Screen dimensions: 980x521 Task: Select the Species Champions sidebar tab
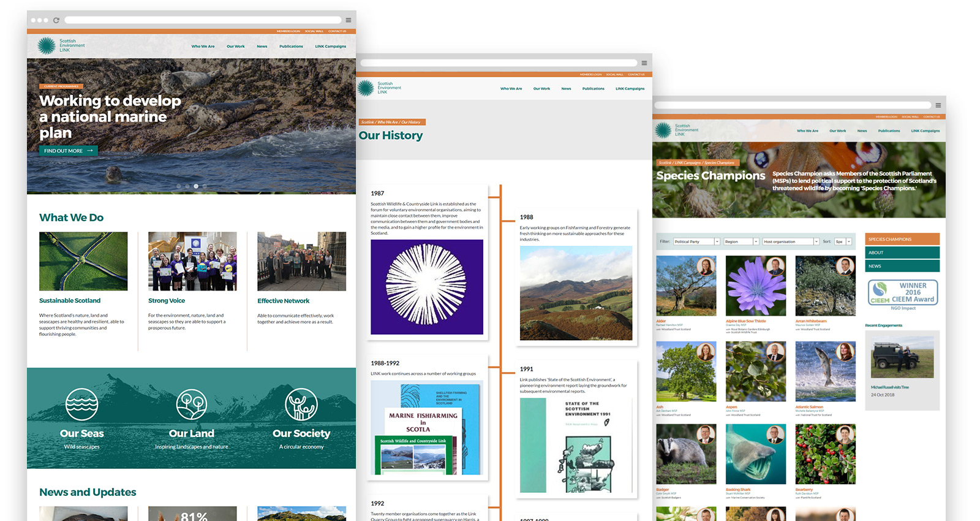[x=902, y=239]
